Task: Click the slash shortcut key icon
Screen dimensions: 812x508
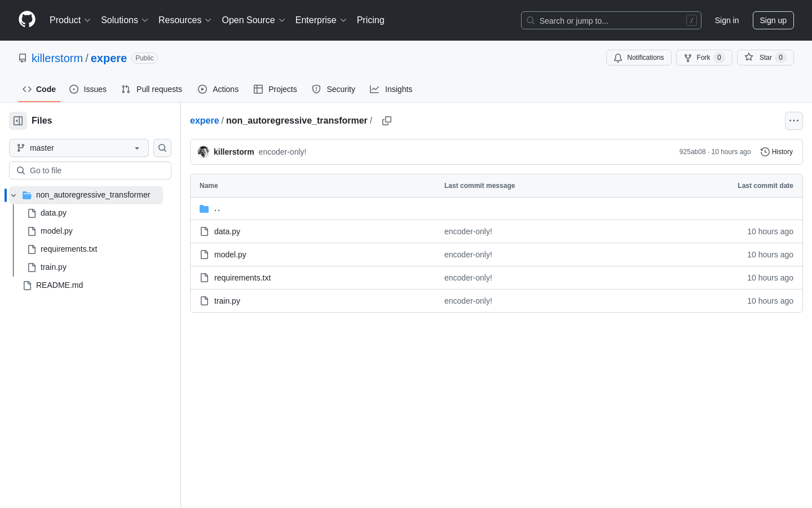Action: tap(691, 20)
